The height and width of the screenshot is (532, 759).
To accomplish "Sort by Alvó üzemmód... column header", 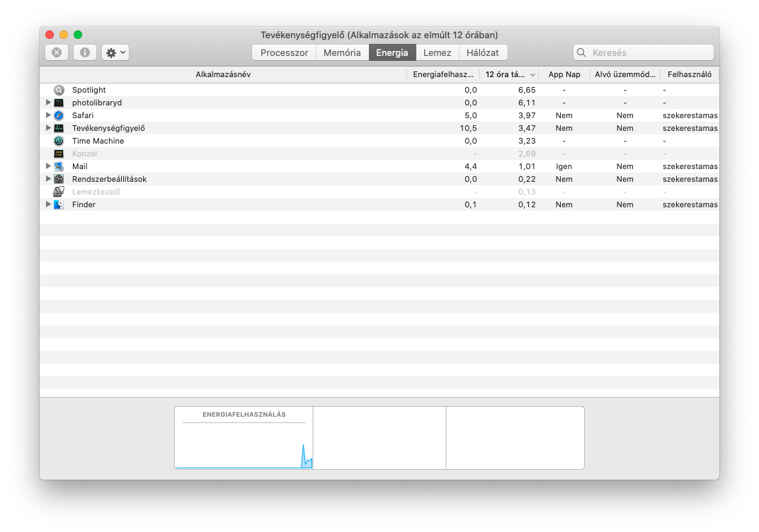I will point(625,74).
